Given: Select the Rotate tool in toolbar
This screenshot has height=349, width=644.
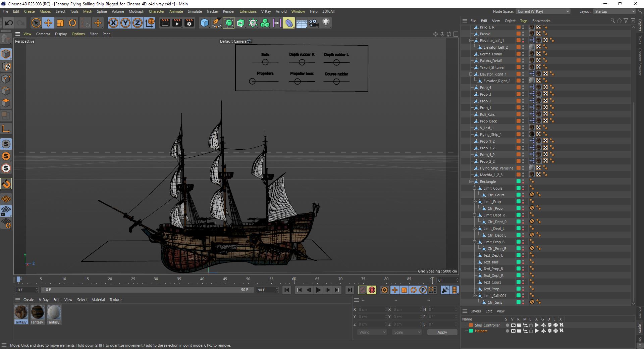Looking at the screenshot, I should tap(72, 23).
